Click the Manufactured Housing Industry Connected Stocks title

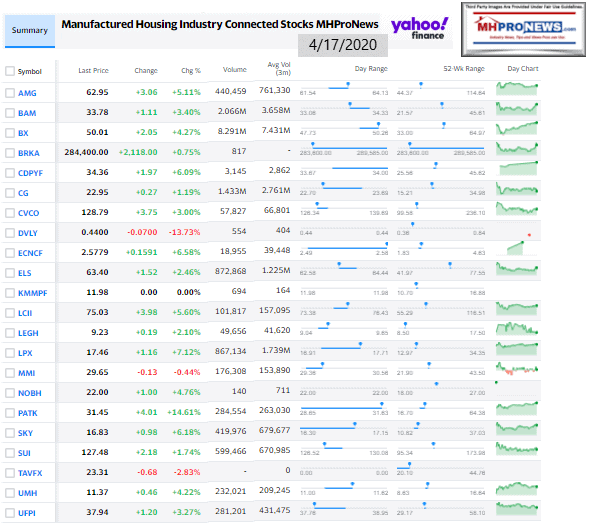(x=220, y=25)
